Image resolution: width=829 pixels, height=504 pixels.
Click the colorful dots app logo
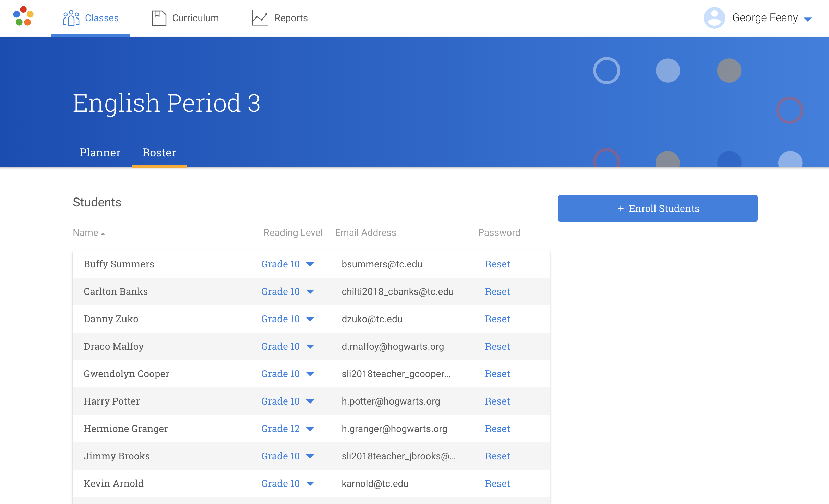pyautogui.click(x=23, y=16)
